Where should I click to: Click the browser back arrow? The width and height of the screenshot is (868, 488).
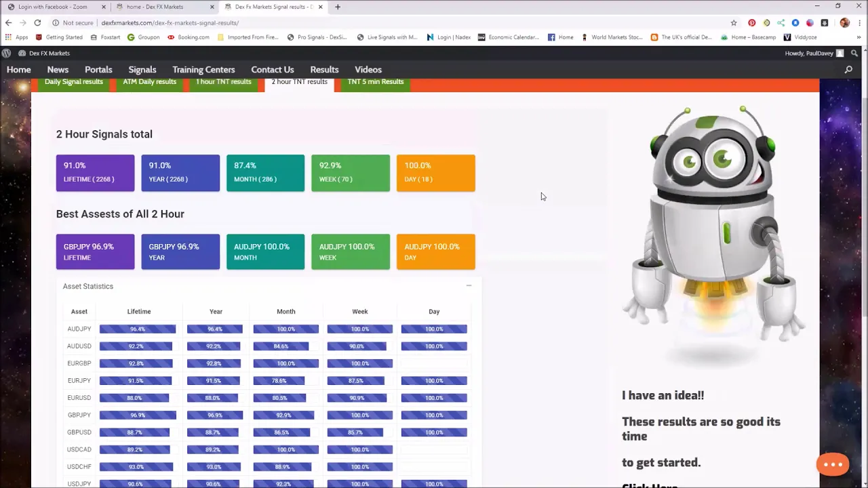(8, 22)
